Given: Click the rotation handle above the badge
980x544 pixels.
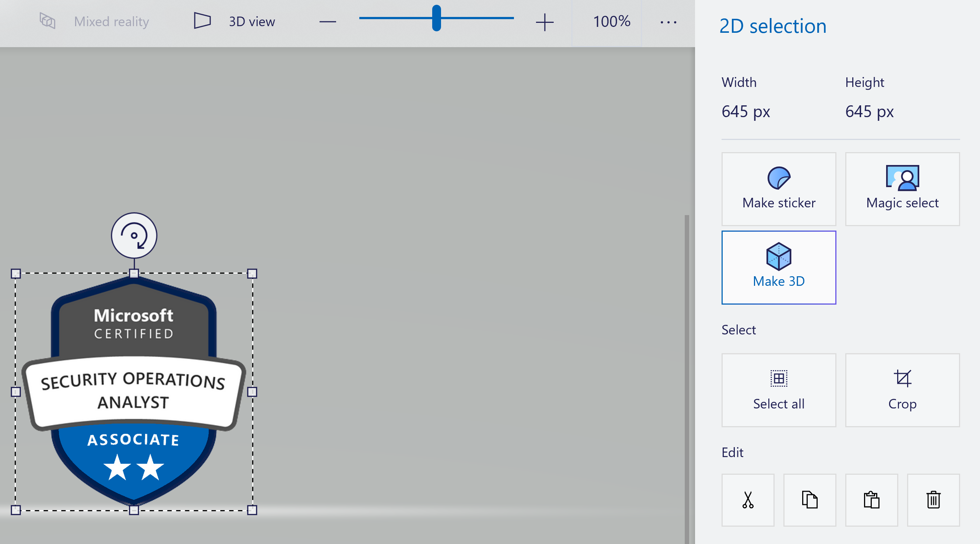Looking at the screenshot, I should (134, 235).
